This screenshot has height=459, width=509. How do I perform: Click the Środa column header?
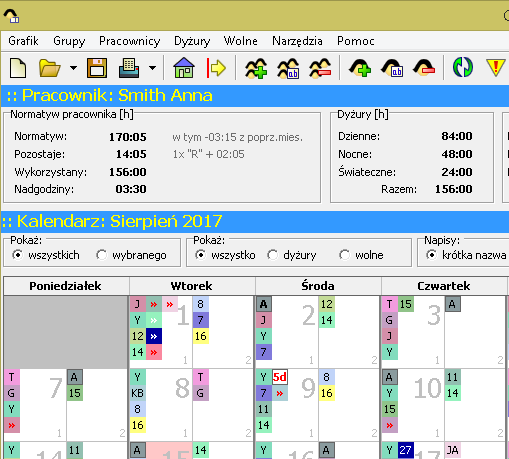click(x=318, y=286)
